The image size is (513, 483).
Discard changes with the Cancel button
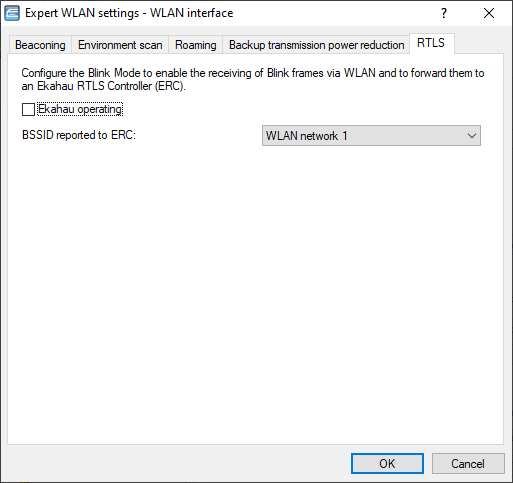468,463
